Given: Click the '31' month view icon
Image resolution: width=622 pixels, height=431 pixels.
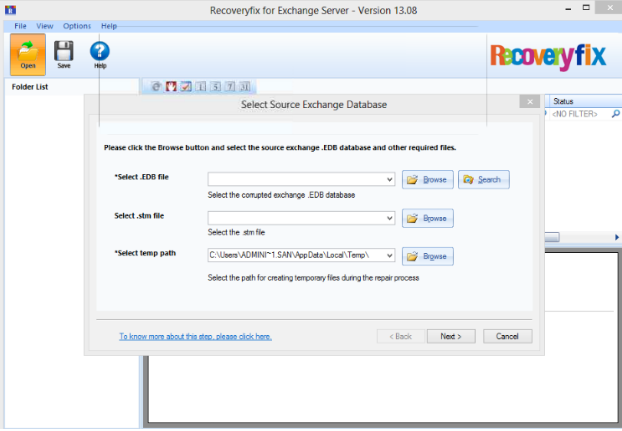Looking at the screenshot, I should (x=245, y=86).
